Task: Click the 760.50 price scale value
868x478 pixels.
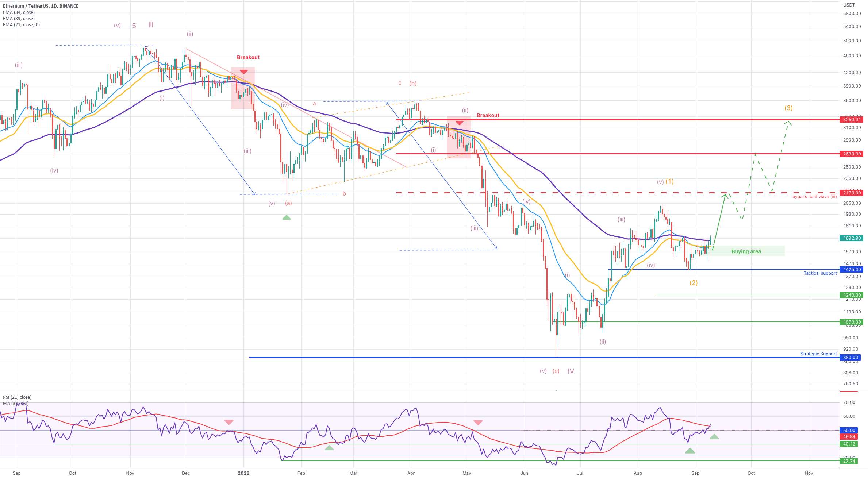Action: (x=850, y=384)
